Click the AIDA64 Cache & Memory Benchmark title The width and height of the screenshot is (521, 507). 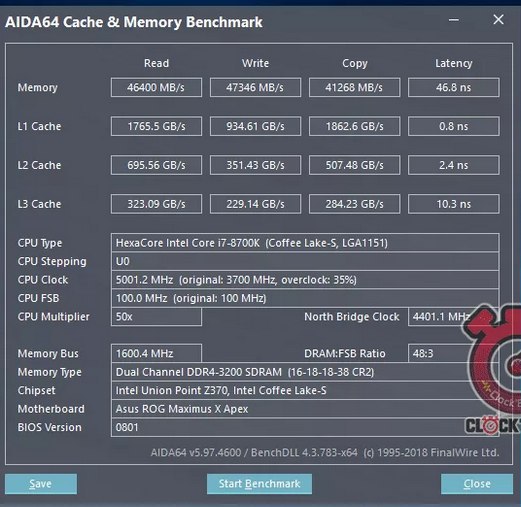tap(134, 22)
